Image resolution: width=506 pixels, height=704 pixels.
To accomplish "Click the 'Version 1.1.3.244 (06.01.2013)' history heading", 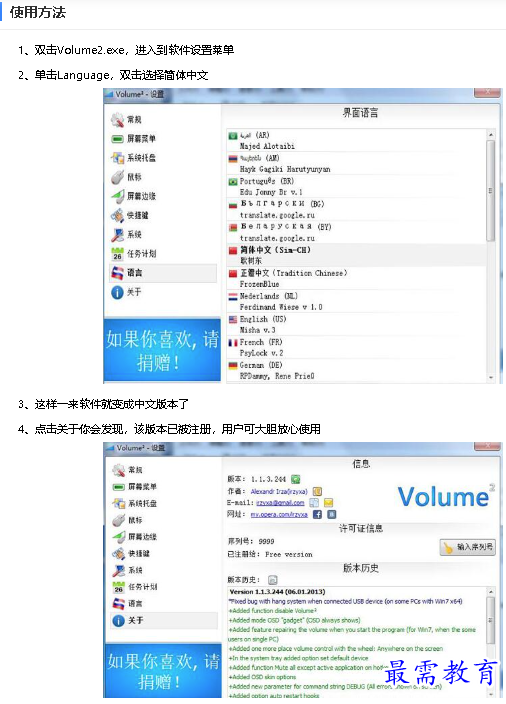I will 277,592.
